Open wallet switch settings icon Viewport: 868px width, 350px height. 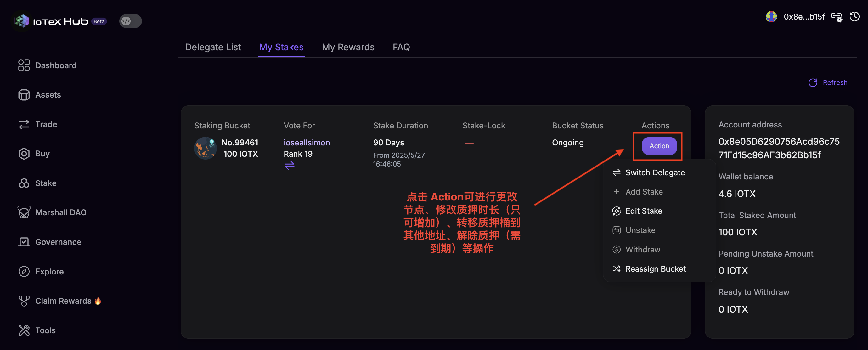coord(836,16)
